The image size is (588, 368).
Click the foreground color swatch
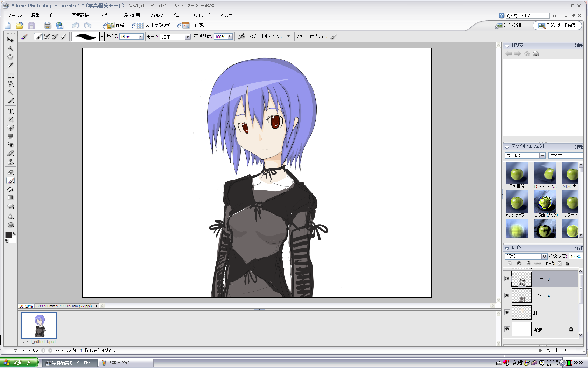pyautogui.click(x=8, y=235)
